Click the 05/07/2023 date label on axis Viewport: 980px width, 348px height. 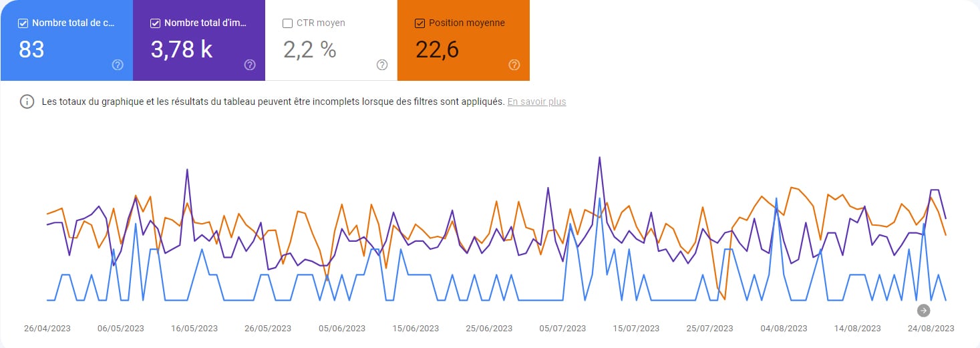pyautogui.click(x=562, y=329)
